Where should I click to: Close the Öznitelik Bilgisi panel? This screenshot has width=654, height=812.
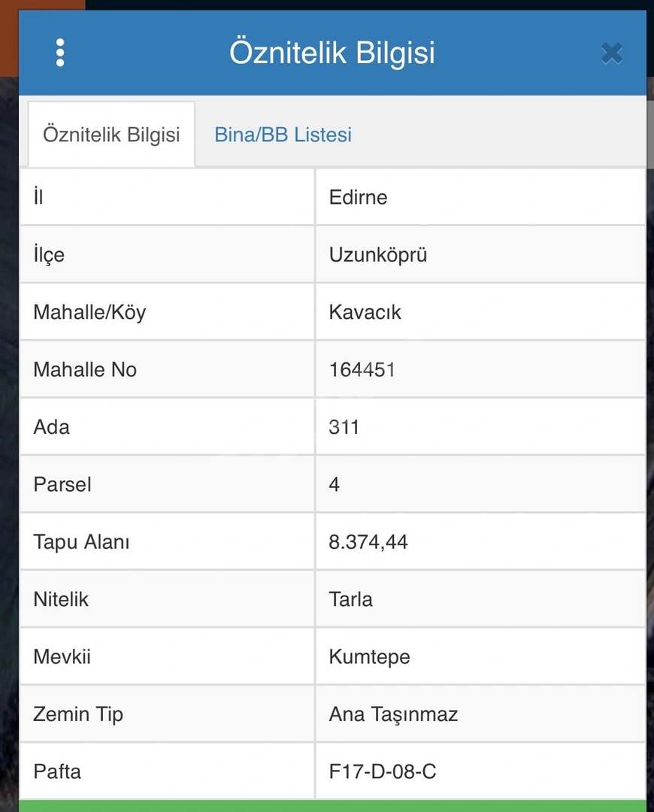[x=612, y=53]
